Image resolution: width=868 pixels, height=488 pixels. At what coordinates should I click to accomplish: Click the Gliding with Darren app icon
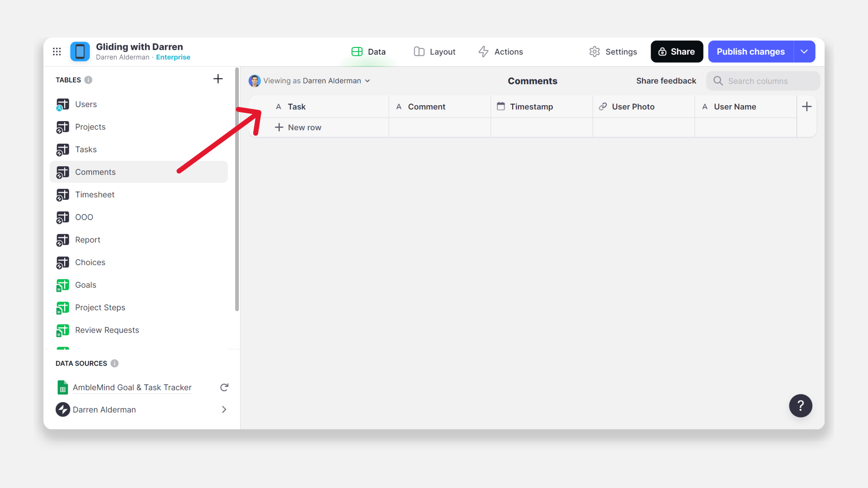(x=80, y=52)
